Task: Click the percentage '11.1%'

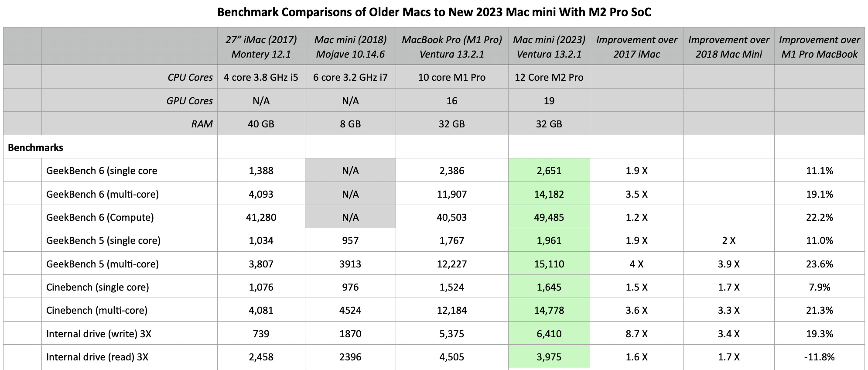Action: click(x=820, y=171)
